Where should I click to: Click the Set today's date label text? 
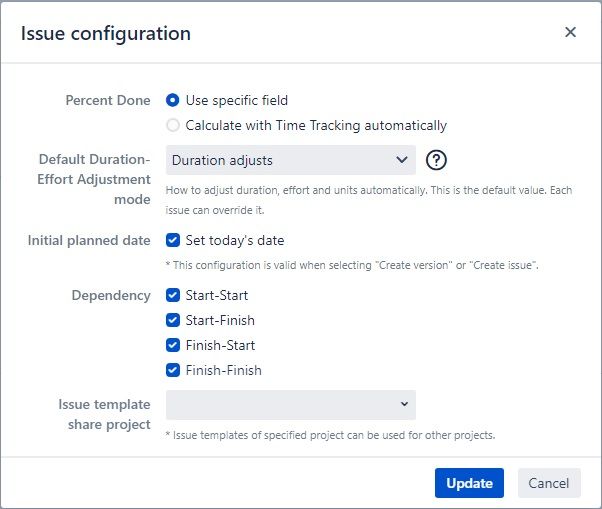235,241
